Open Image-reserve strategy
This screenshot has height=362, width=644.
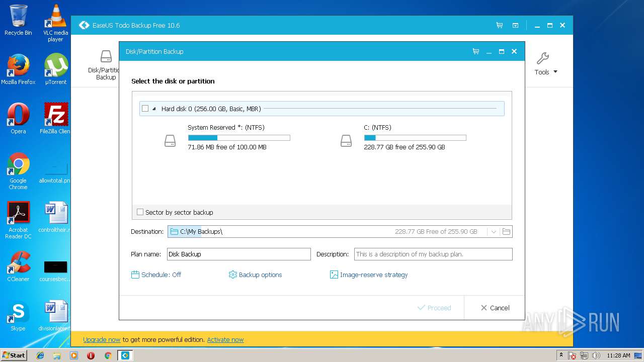click(x=369, y=275)
